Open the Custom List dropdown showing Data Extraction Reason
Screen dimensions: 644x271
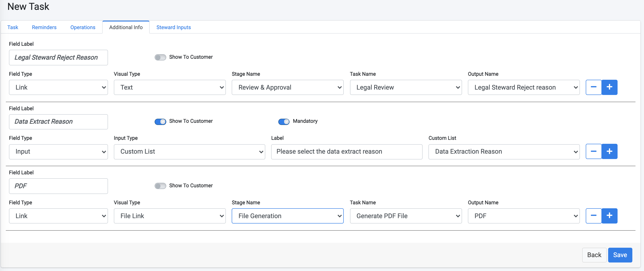pyautogui.click(x=504, y=151)
